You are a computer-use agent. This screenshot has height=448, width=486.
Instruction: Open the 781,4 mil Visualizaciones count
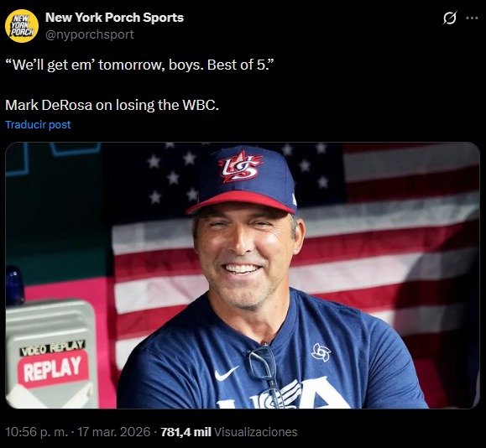(x=229, y=432)
